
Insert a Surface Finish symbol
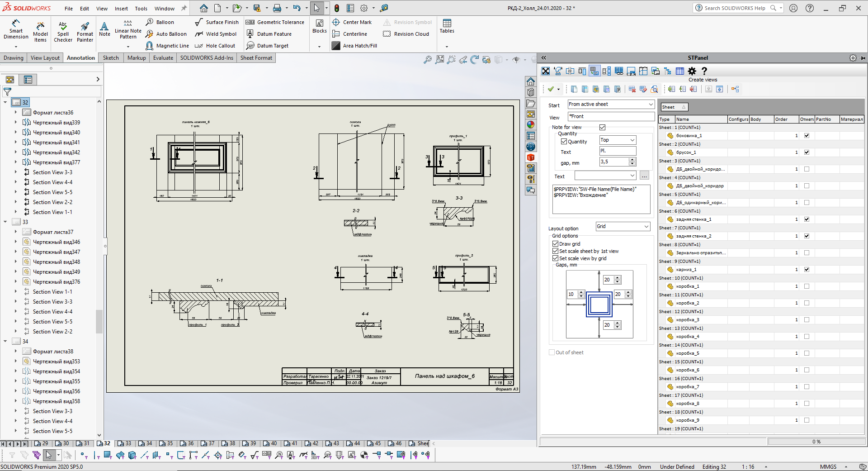click(x=217, y=22)
